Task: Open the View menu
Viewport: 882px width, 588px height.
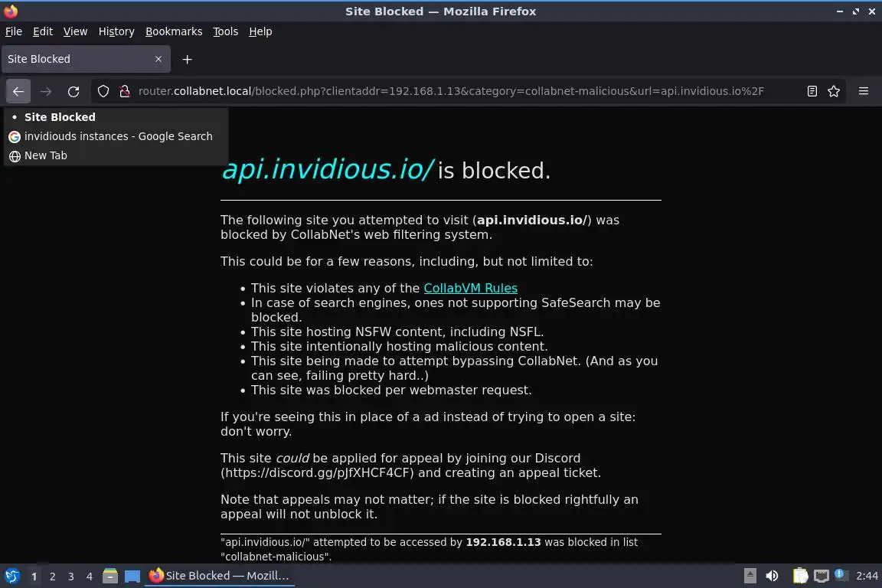Action: (75, 31)
